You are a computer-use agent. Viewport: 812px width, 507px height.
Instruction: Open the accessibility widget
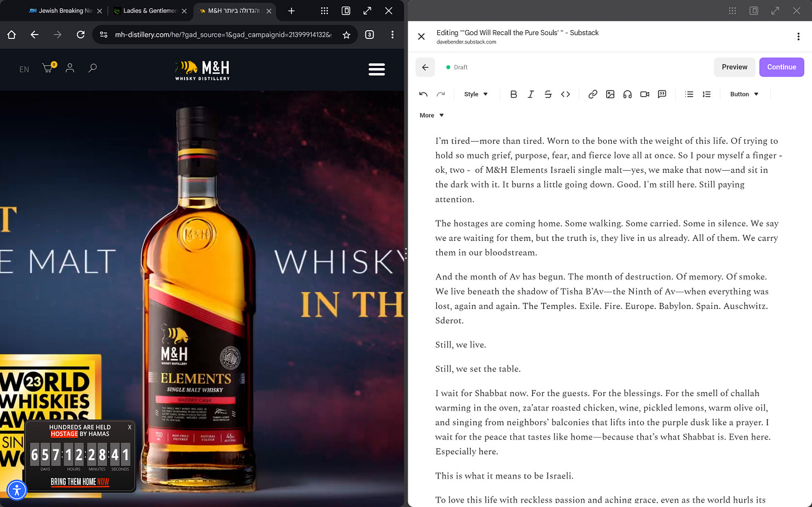17,490
